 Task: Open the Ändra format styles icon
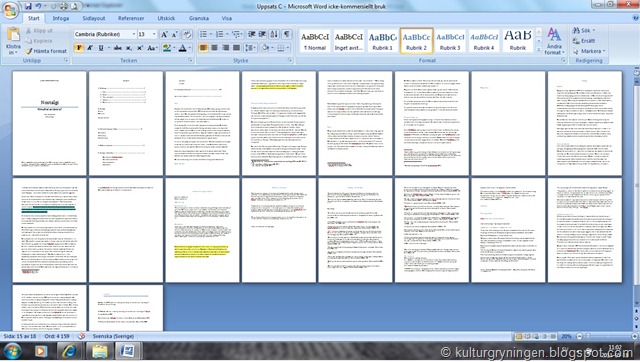click(x=554, y=41)
